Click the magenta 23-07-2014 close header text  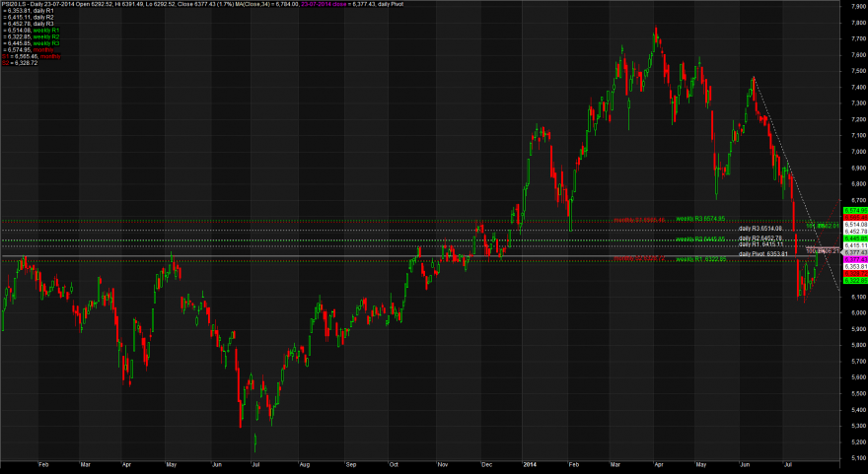[324, 4]
